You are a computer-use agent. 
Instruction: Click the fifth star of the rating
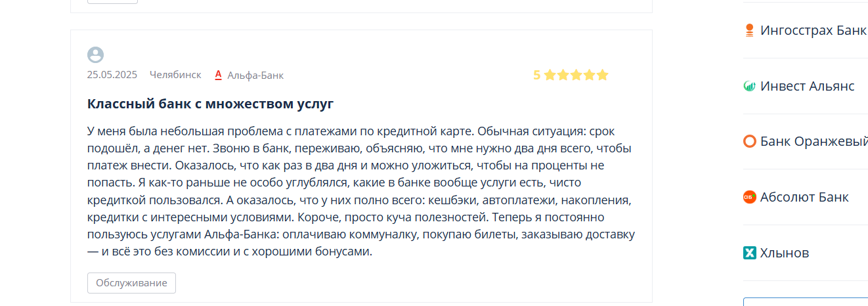point(602,75)
